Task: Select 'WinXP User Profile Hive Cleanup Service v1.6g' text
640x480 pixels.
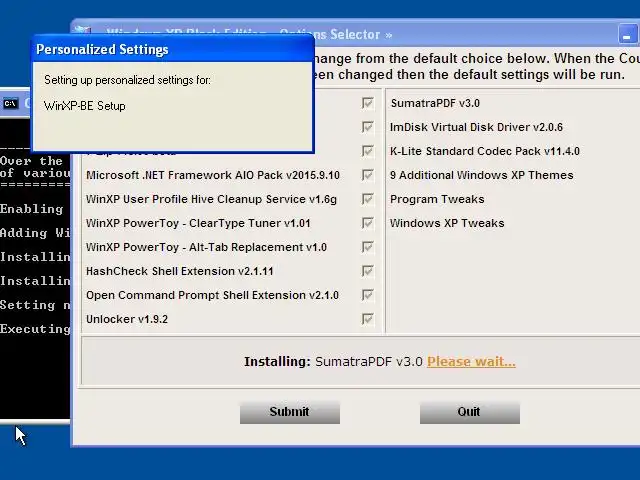Action: (x=211, y=199)
